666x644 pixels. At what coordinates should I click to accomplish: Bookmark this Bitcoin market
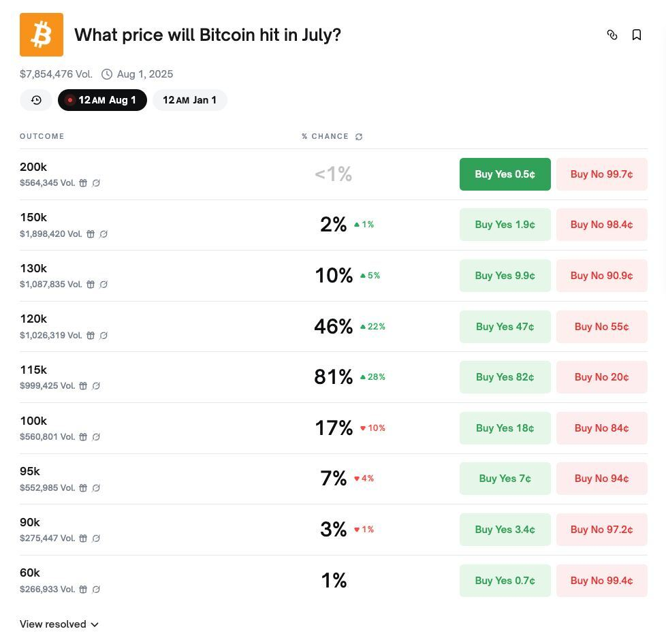tap(637, 35)
